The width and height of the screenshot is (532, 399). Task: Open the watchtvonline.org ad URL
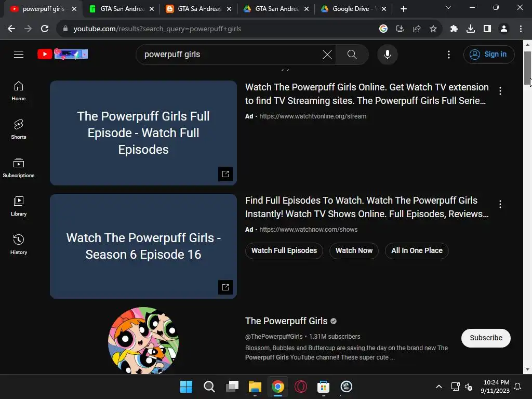313,116
